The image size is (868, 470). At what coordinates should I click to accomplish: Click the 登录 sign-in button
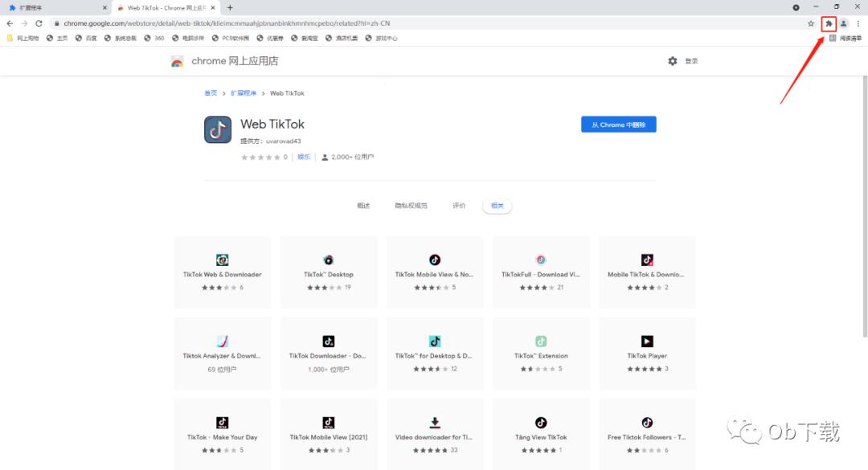(691, 60)
